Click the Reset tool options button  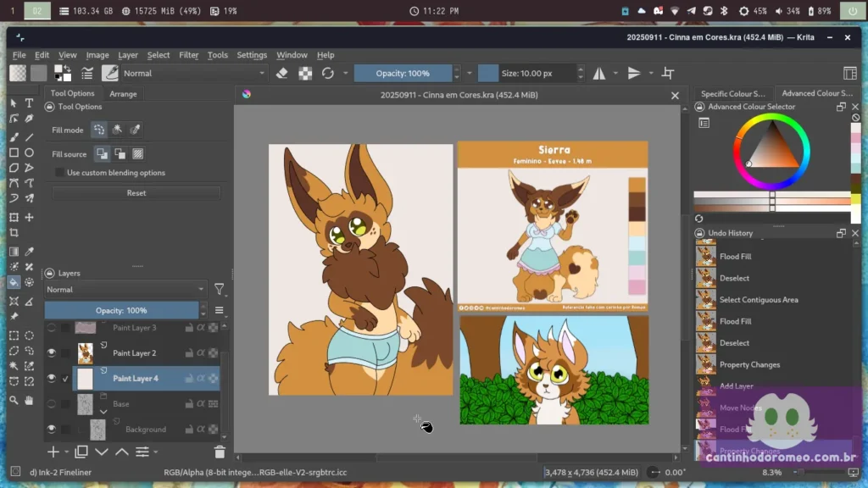(136, 193)
